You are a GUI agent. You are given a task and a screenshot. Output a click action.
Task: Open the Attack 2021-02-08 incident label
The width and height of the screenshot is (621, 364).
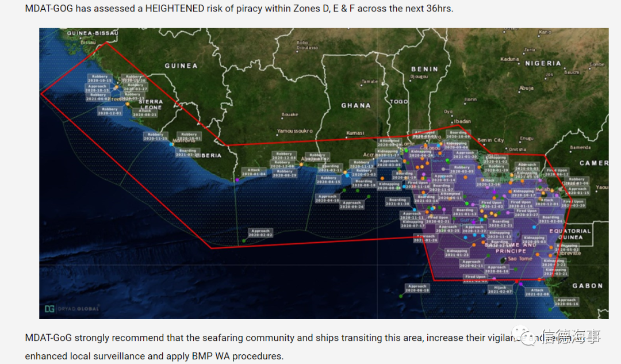[x=537, y=292]
